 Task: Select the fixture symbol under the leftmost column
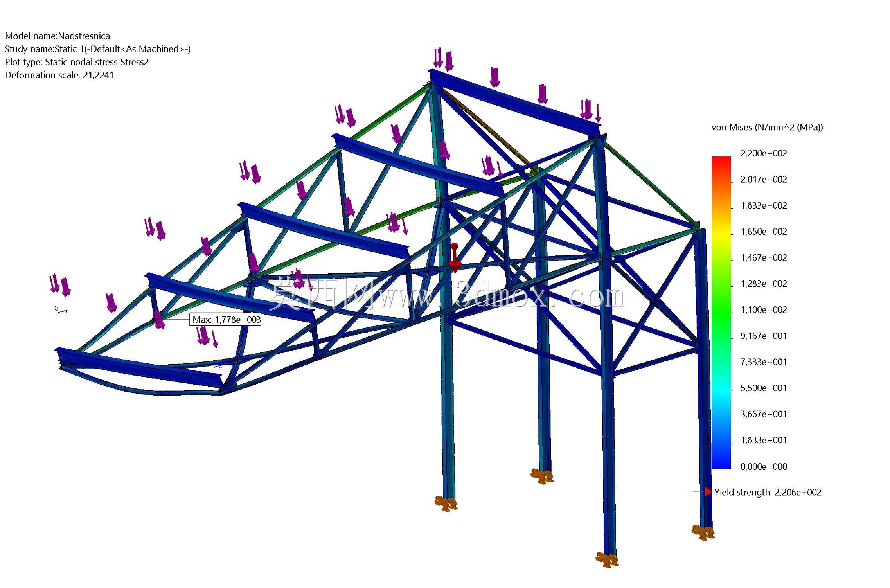(446, 503)
